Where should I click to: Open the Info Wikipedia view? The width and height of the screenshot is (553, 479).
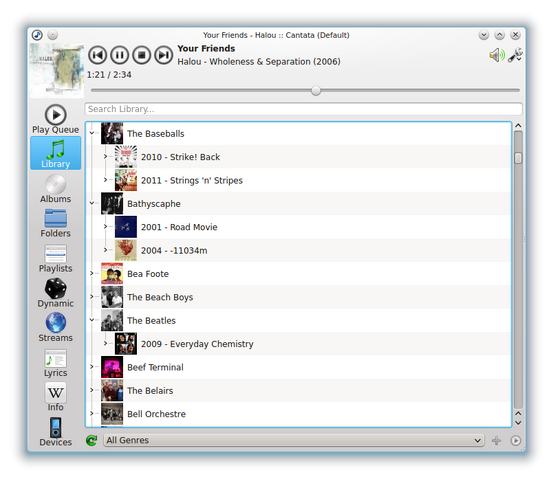(55, 397)
